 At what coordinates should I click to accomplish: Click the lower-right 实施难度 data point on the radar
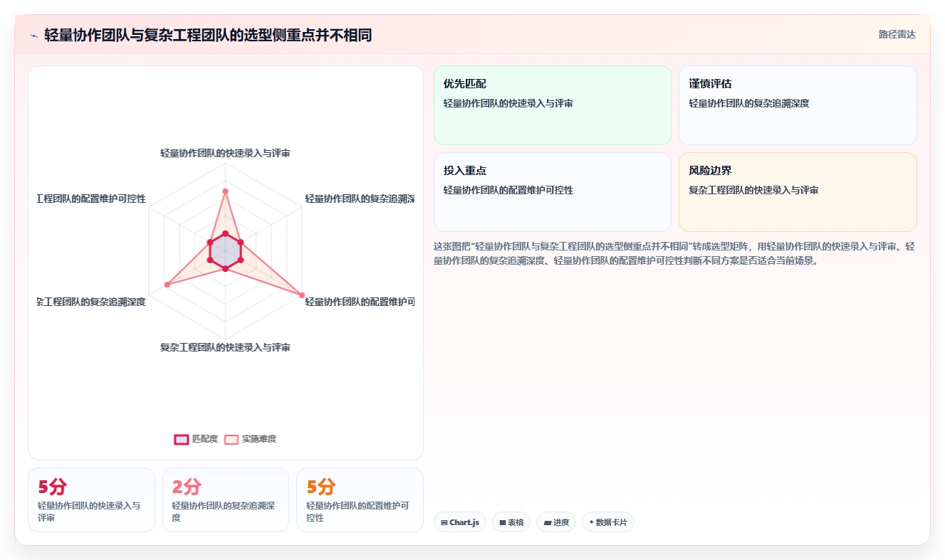(x=301, y=295)
